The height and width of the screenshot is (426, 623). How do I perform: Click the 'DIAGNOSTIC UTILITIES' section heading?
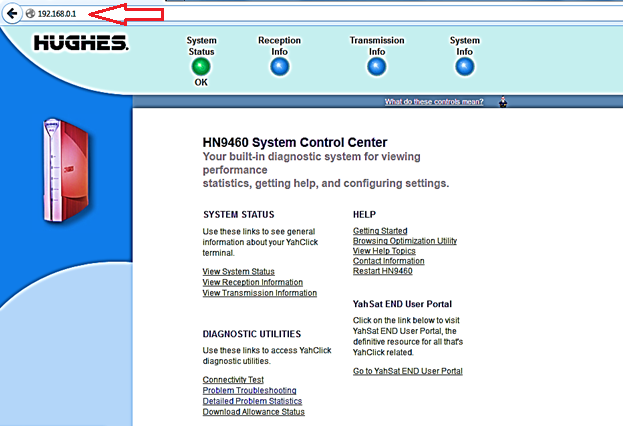click(252, 334)
